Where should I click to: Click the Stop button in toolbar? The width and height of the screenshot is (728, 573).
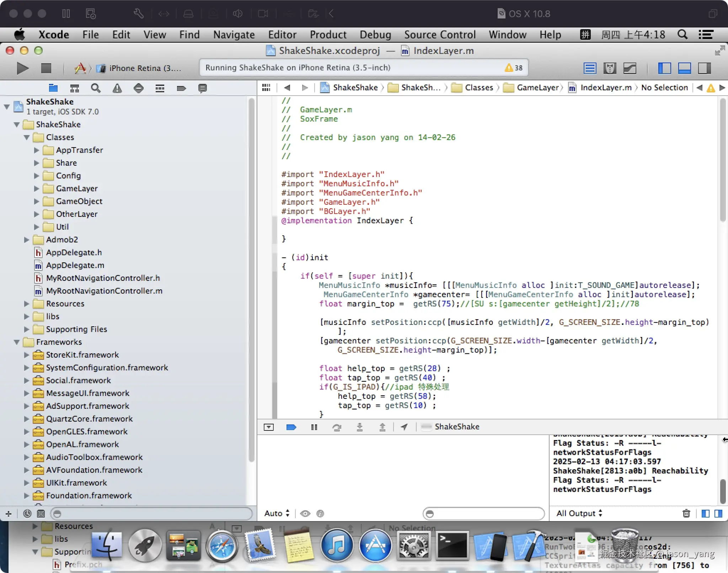tap(46, 68)
